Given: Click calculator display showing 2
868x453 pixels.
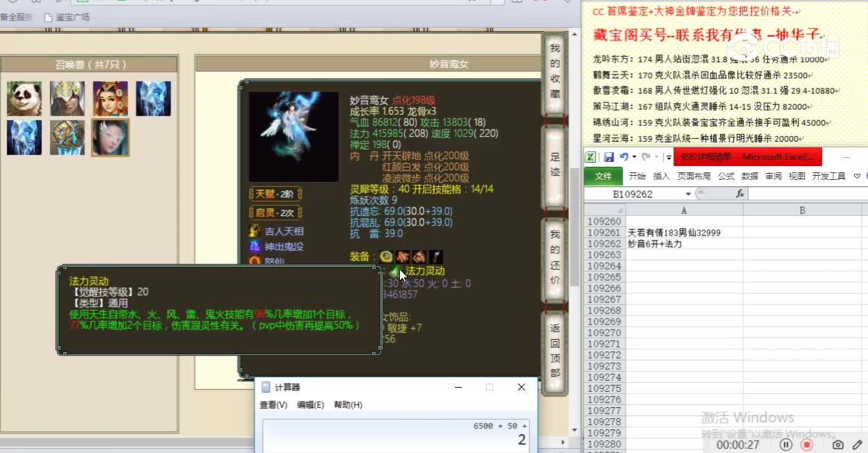Looking at the screenshot, I should coord(396,435).
